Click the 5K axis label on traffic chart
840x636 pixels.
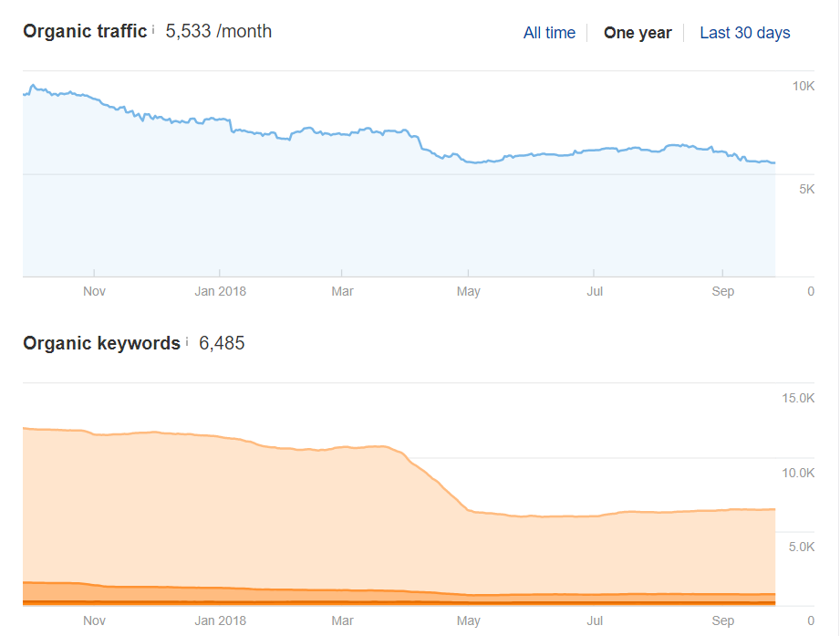coord(806,189)
